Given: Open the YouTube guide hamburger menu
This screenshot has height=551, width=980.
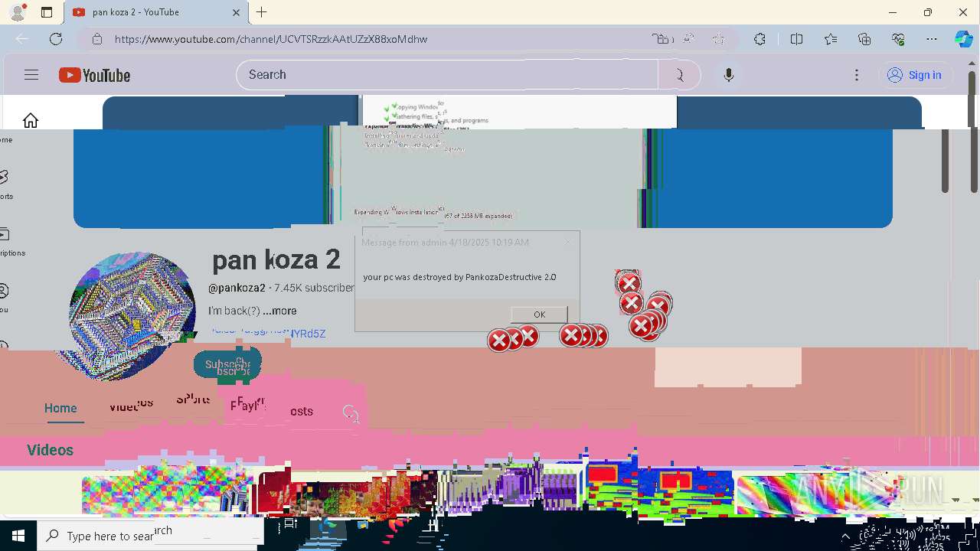Looking at the screenshot, I should tap(31, 75).
